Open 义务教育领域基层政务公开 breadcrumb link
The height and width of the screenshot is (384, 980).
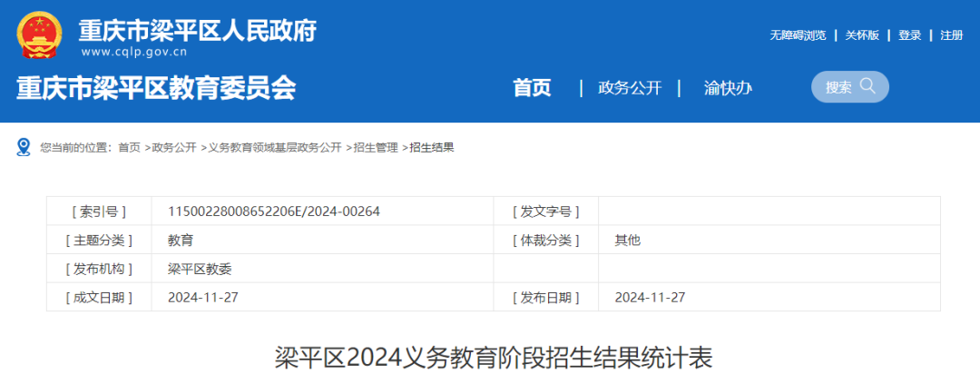coord(274,147)
